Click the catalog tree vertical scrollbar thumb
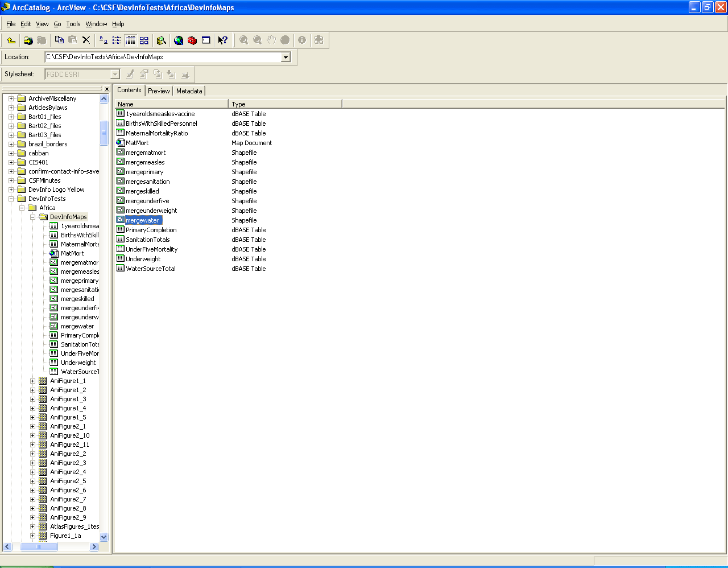 [x=104, y=133]
